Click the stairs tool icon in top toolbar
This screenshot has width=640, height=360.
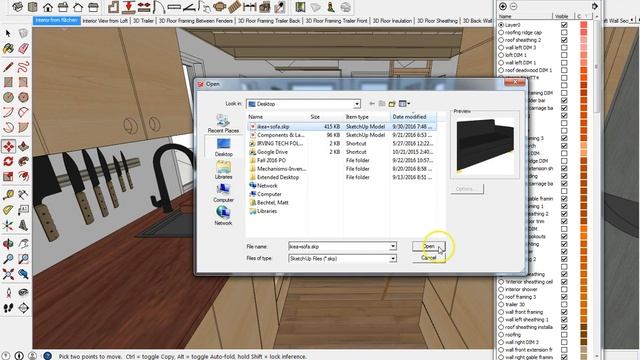(234, 7)
